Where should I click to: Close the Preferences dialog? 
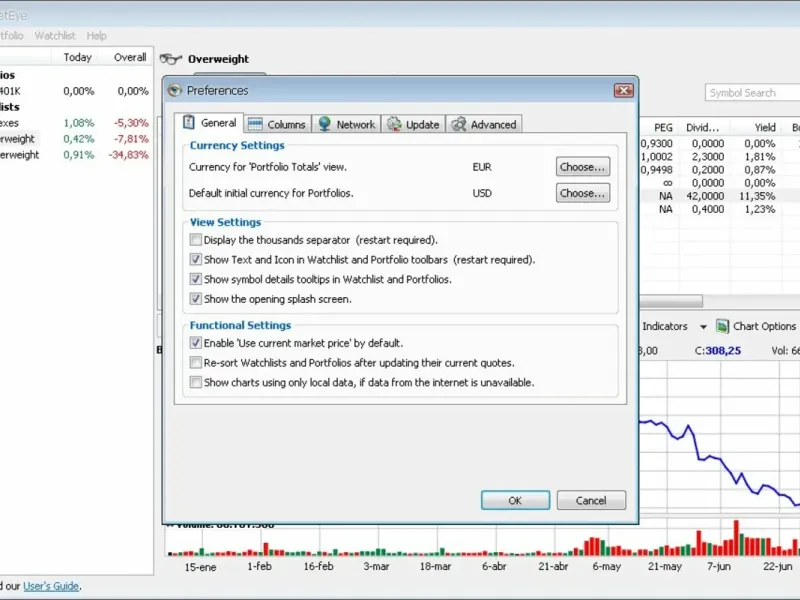click(623, 90)
